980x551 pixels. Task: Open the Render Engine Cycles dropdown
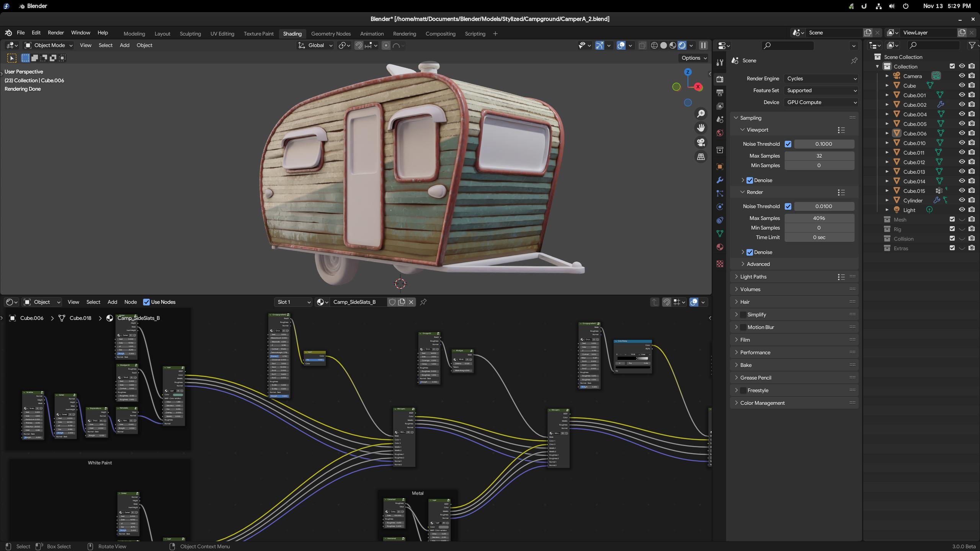[x=821, y=78]
